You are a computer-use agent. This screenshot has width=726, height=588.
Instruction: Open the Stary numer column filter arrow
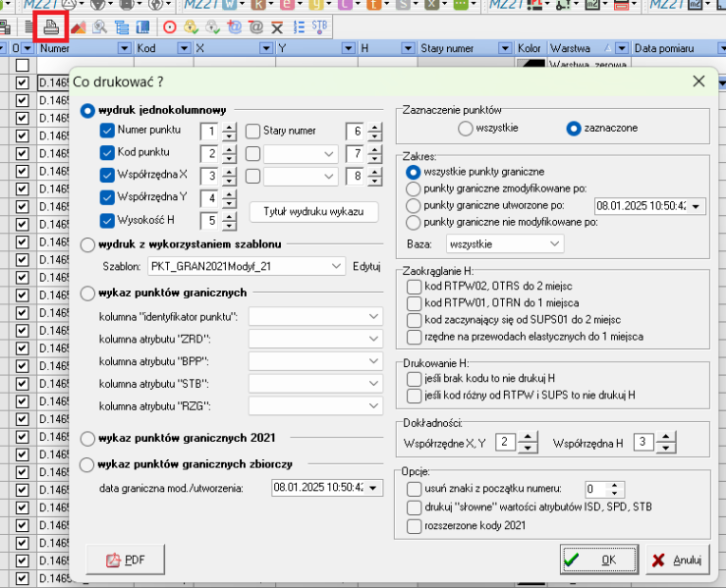coord(505,48)
